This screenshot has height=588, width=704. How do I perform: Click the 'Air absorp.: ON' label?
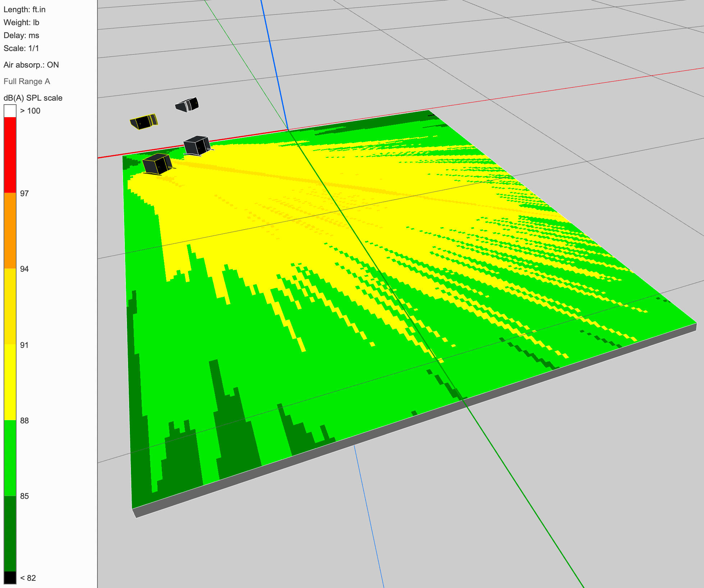[x=31, y=65]
